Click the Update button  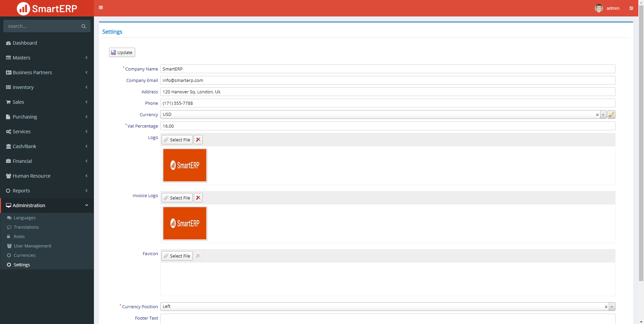pos(122,52)
